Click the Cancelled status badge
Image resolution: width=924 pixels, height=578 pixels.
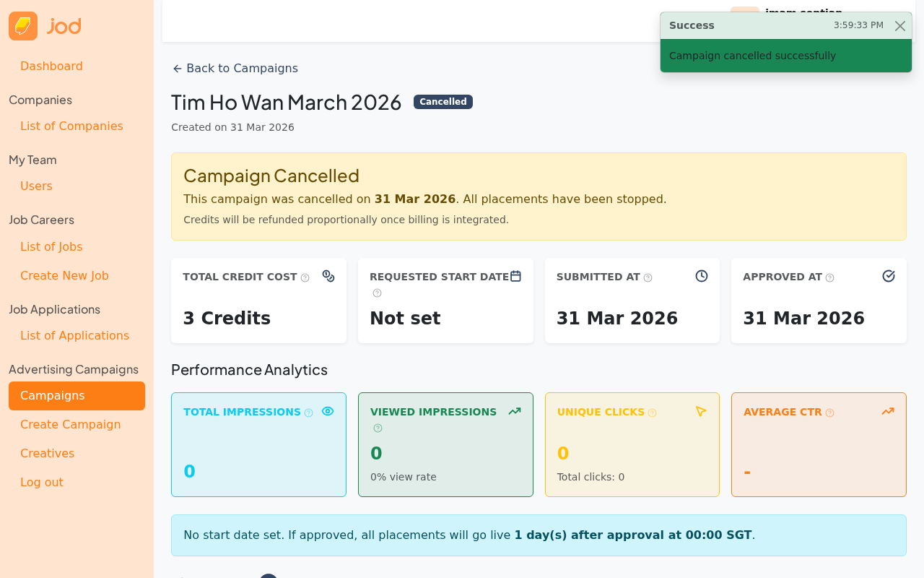click(x=443, y=101)
